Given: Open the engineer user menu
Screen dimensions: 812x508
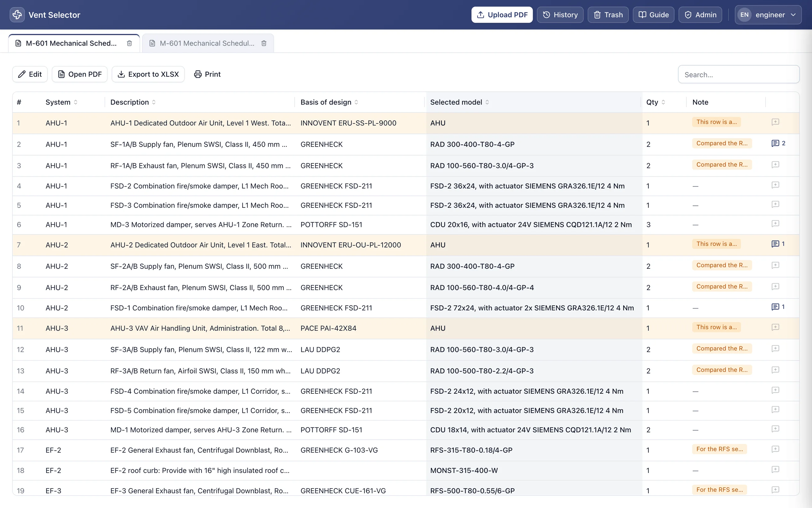Looking at the screenshot, I should pyautogui.click(x=768, y=15).
